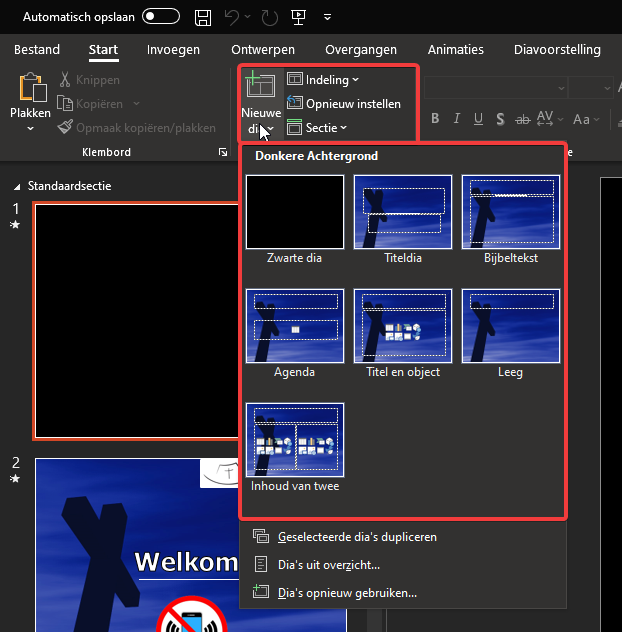Click Opmaak kopiëren/plakken paintbrush
Screen dimensions: 622x632
pyautogui.click(x=137, y=128)
